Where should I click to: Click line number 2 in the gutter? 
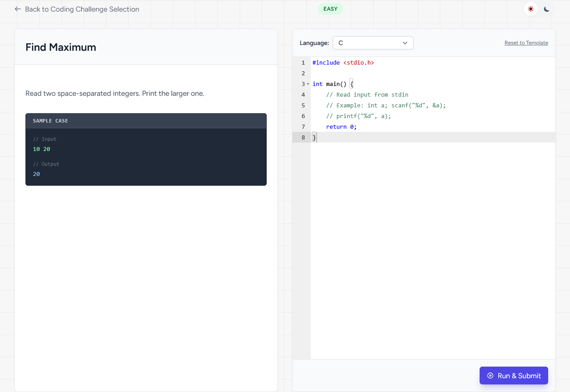pos(303,73)
